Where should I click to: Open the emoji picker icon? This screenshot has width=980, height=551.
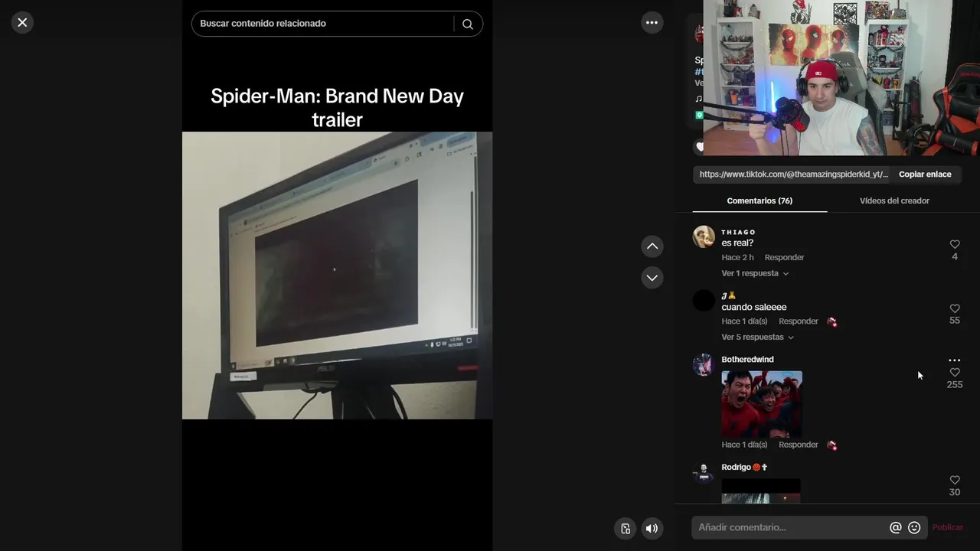pyautogui.click(x=914, y=528)
